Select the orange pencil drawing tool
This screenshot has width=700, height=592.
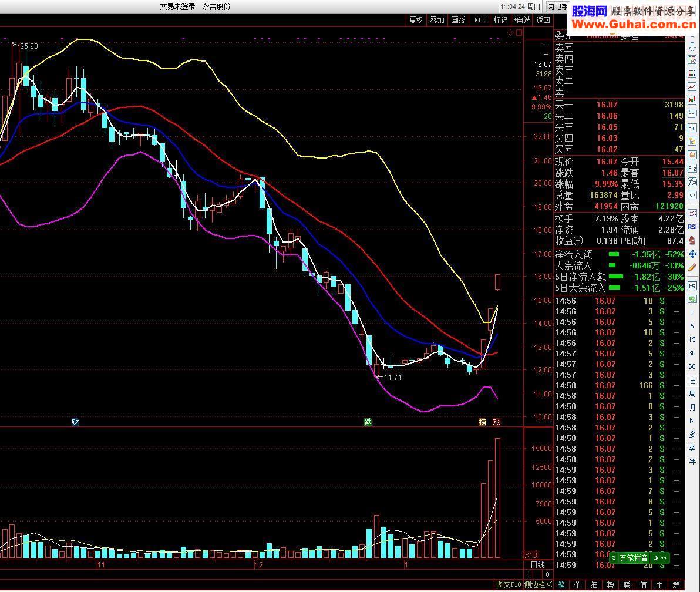(692, 268)
